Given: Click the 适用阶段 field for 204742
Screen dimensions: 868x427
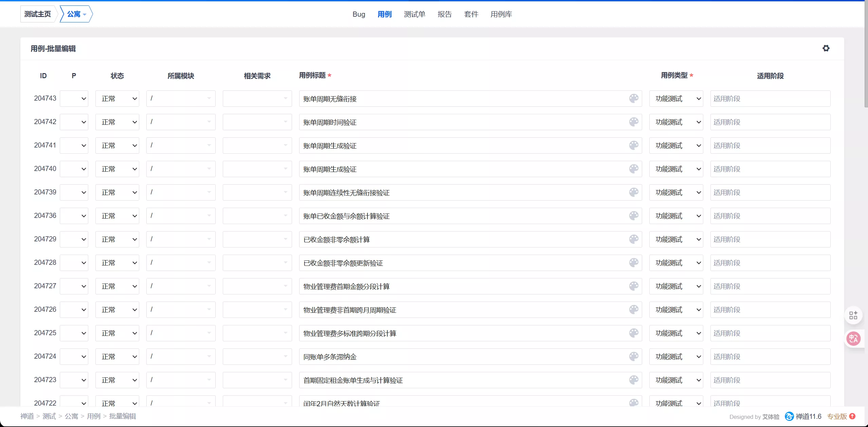Looking at the screenshot, I should [x=770, y=122].
